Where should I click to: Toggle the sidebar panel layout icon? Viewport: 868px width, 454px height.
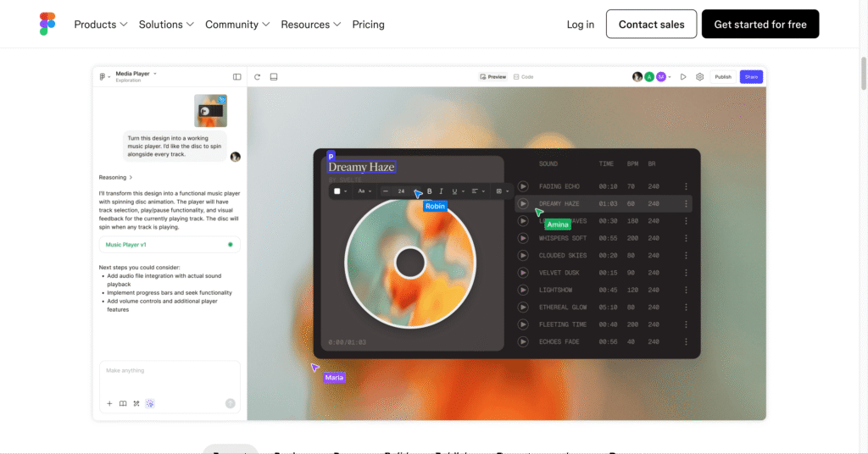[x=237, y=77]
